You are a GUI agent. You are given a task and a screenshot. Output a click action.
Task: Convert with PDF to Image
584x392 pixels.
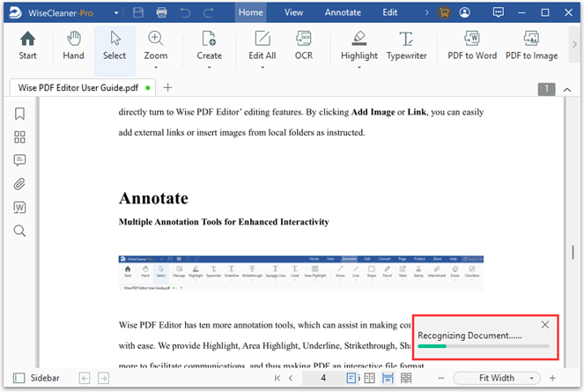531,46
